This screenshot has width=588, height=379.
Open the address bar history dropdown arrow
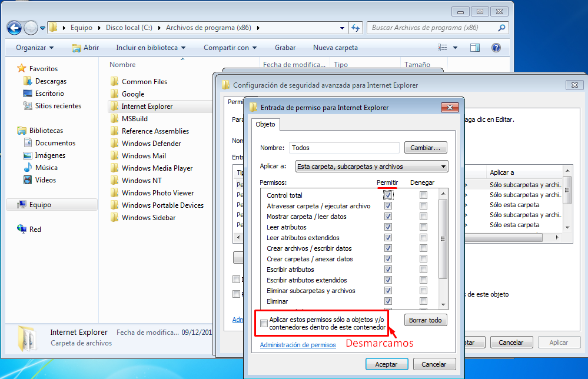coord(342,28)
